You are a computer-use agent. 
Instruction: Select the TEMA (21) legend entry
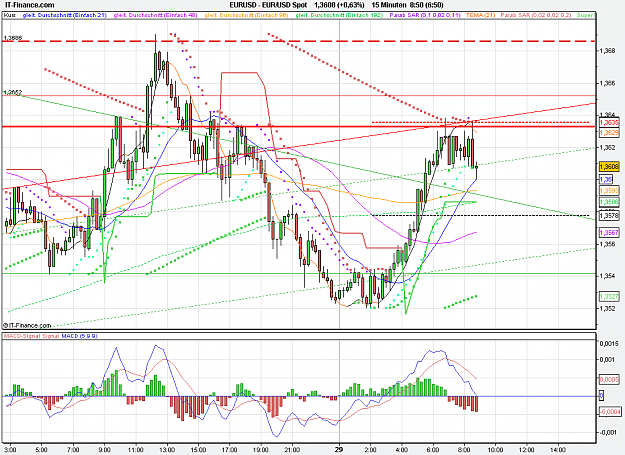click(x=481, y=15)
